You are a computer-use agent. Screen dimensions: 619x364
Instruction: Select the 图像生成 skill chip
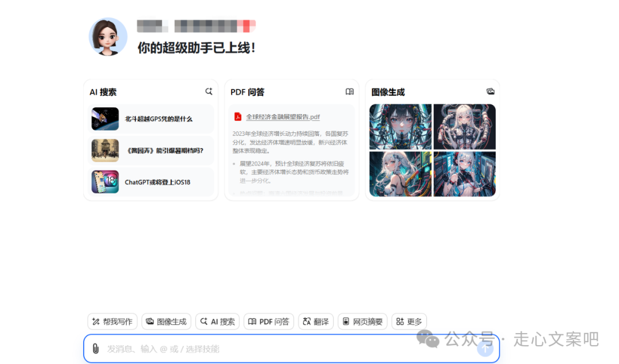coord(166,322)
